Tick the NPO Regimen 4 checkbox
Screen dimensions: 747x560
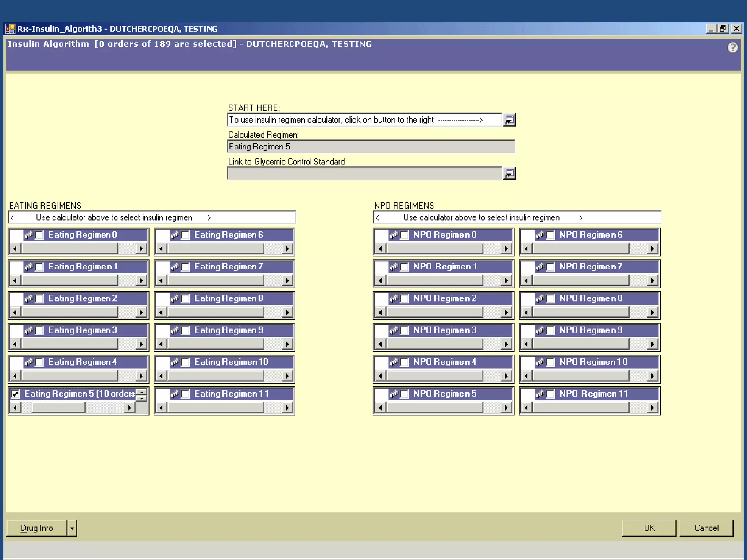tap(405, 362)
